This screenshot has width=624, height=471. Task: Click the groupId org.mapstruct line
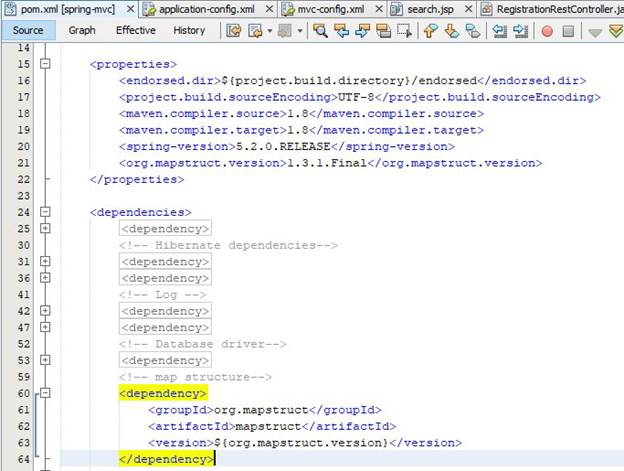pos(265,410)
